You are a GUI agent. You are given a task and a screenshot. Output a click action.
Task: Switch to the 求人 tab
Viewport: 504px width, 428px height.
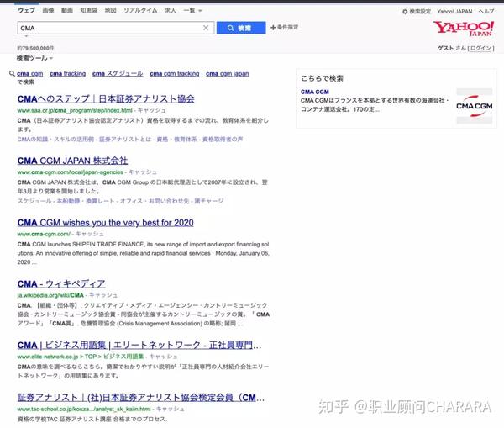pos(171,11)
